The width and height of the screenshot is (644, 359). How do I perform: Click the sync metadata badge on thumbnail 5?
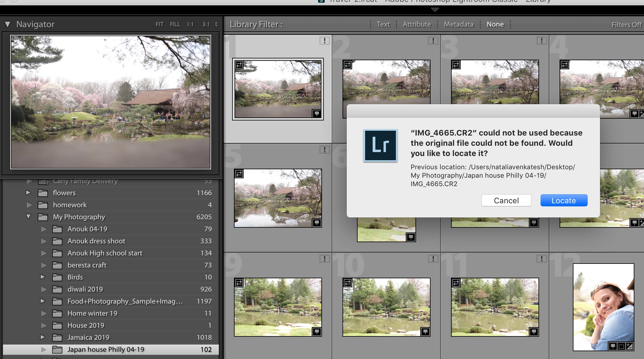tap(239, 174)
